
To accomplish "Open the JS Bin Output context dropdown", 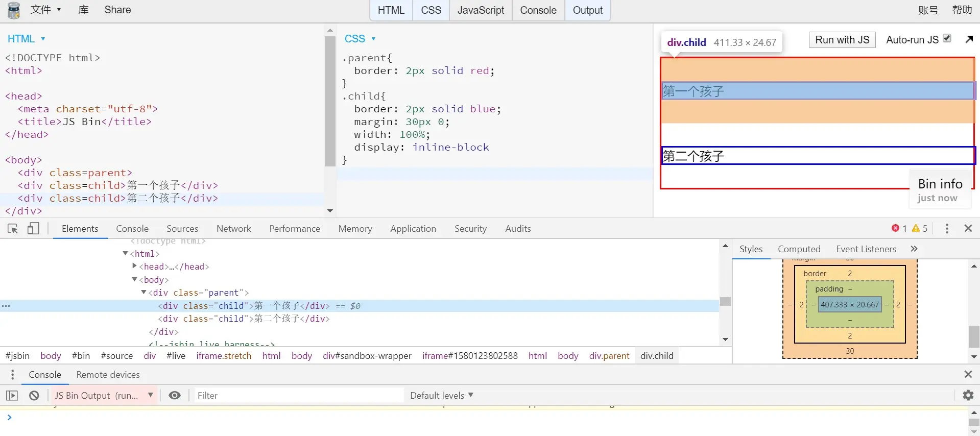I will pyautogui.click(x=104, y=396).
